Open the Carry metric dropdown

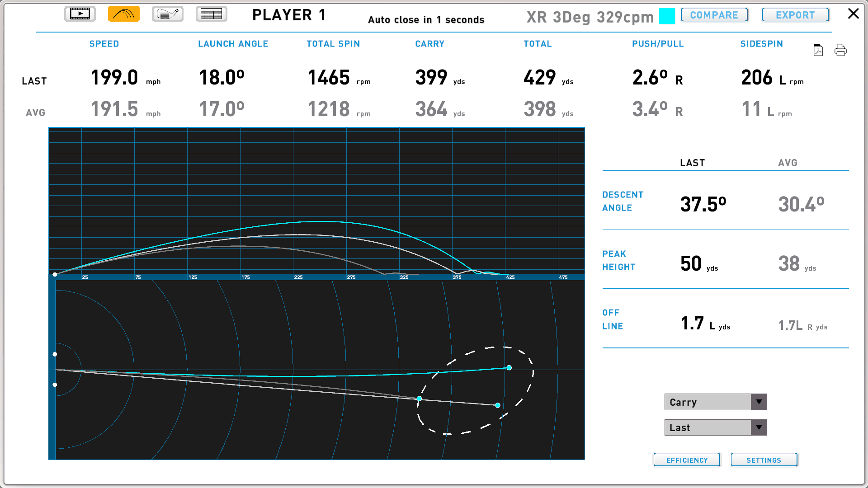[x=759, y=402]
